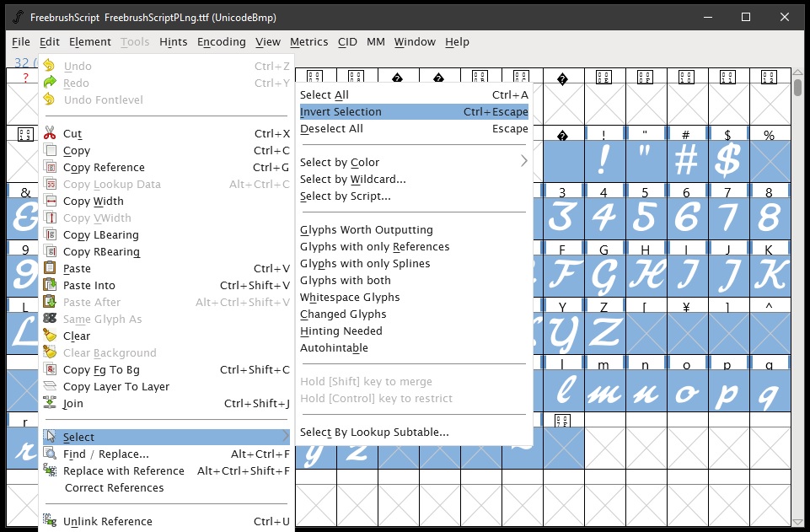This screenshot has width=810, height=532.
Task: Click the Clear Background icon
Action: click(x=50, y=352)
